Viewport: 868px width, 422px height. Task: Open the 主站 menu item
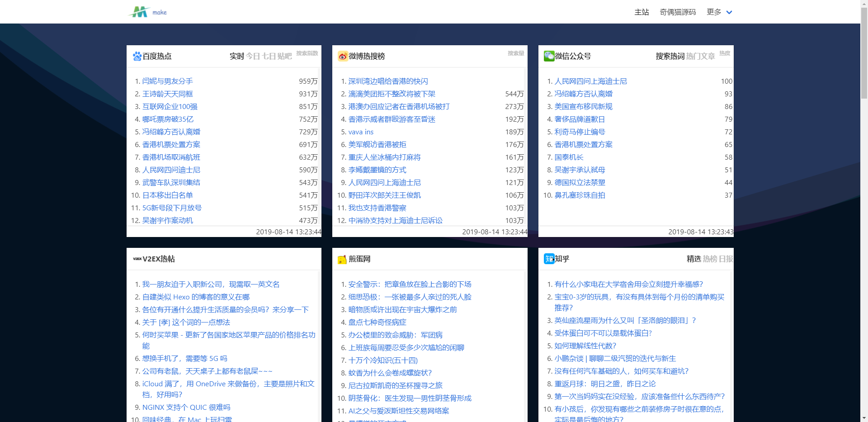642,12
